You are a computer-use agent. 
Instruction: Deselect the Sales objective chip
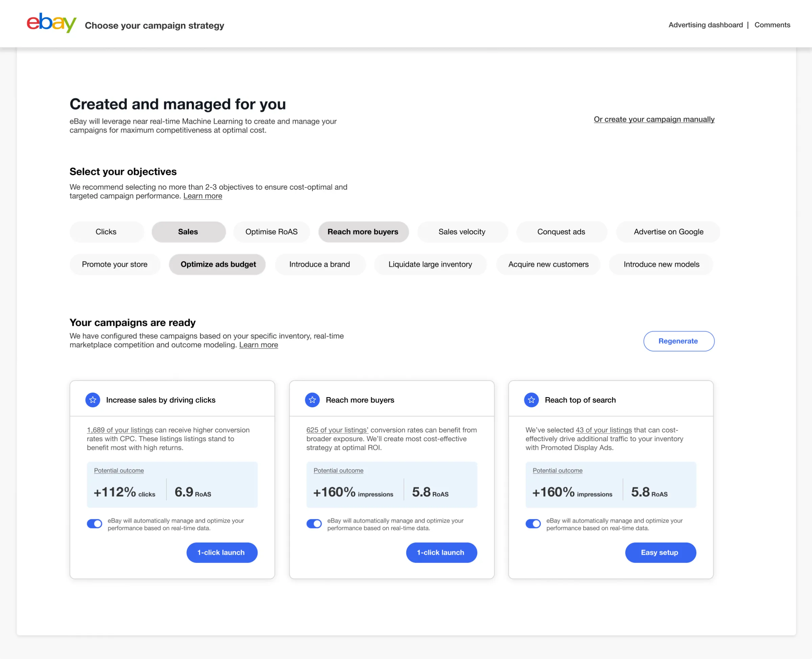pos(189,232)
